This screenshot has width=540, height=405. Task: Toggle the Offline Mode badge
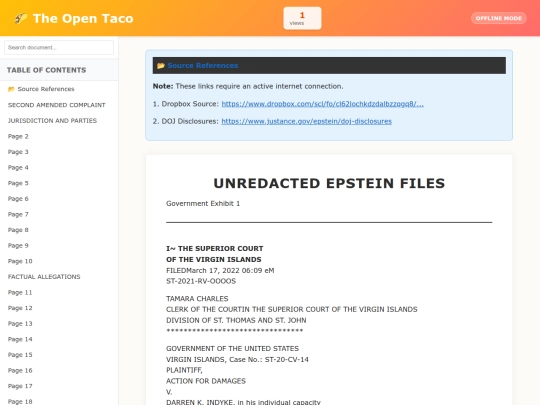point(498,18)
